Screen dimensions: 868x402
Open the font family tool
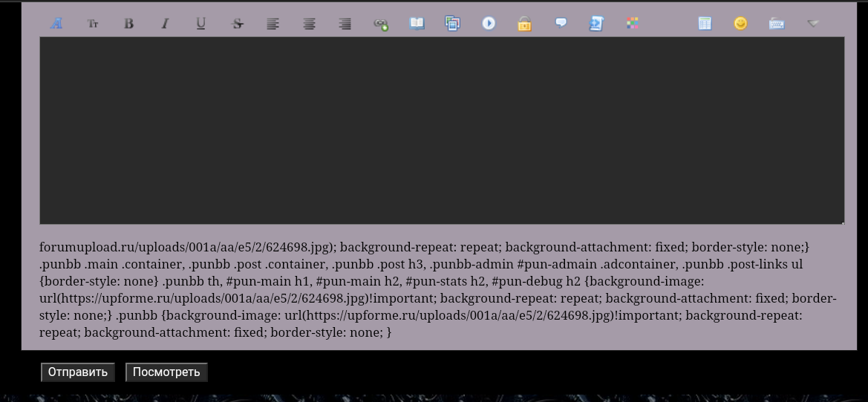(56, 23)
